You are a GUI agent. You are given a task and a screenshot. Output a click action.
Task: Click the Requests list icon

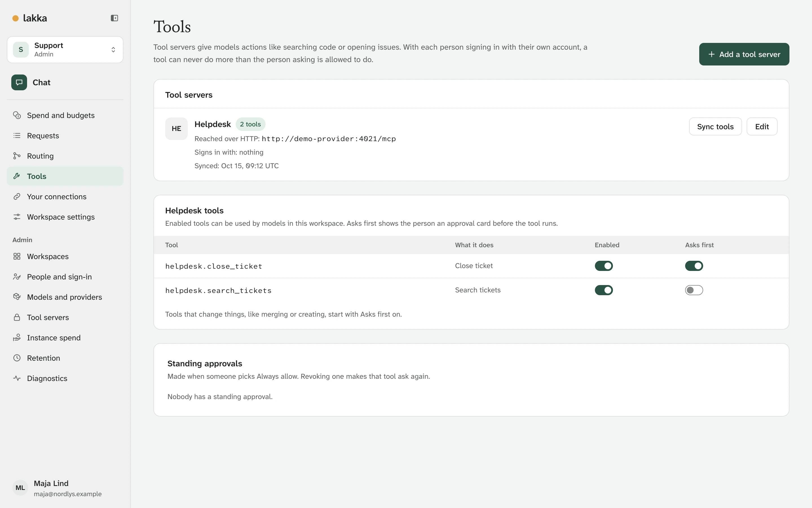pyautogui.click(x=17, y=136)
